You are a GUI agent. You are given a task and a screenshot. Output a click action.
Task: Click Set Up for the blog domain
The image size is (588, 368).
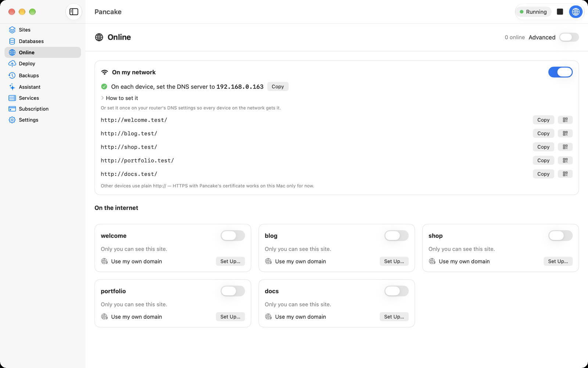point(394,261)
